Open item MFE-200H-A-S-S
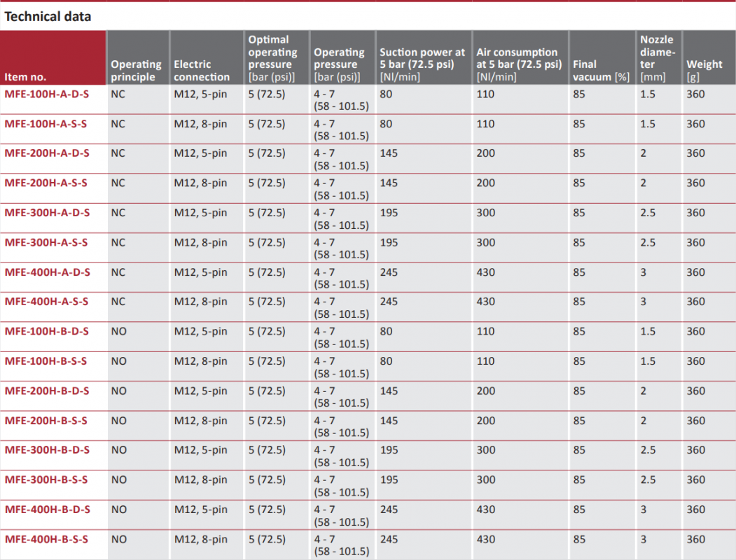 pyautogui.click(x=46, y=183)
